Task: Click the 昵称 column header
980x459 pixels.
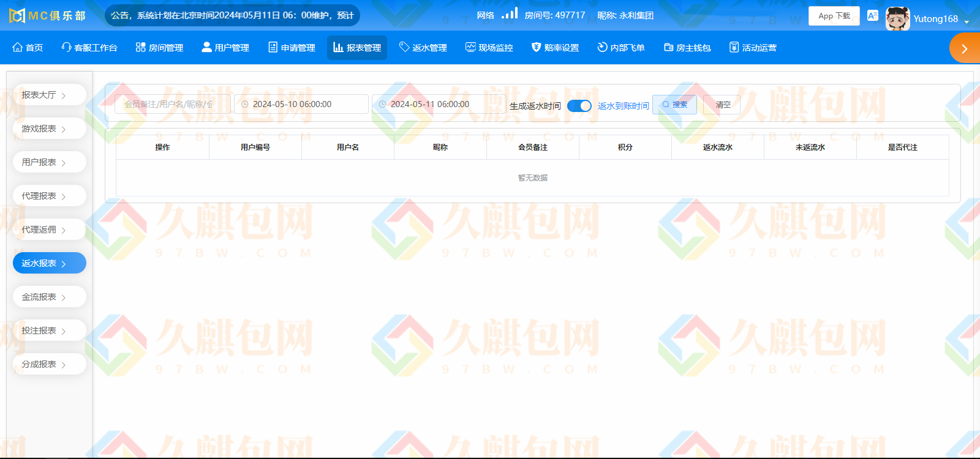Action: [440, 147]
